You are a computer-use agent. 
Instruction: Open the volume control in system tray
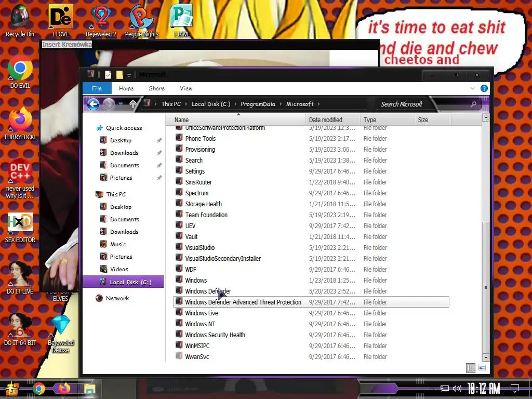click(457, 389)
